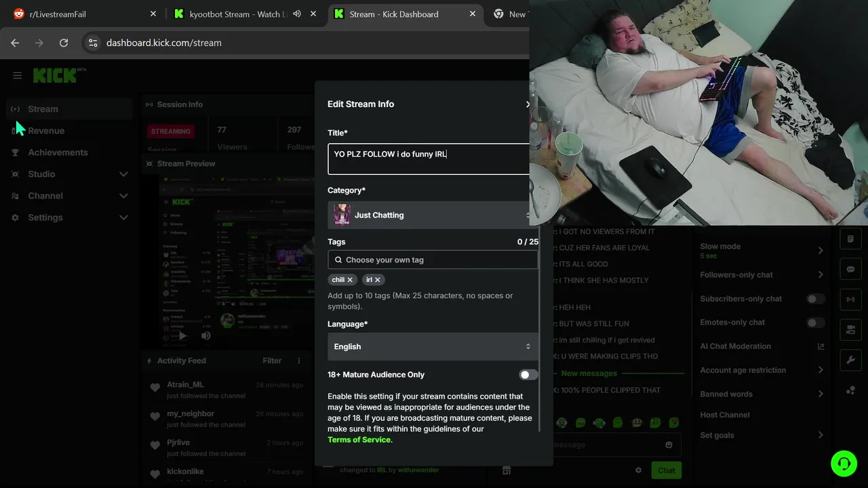Click the STREAMING status badge
The image size is (868, 488).
point(171,131)
